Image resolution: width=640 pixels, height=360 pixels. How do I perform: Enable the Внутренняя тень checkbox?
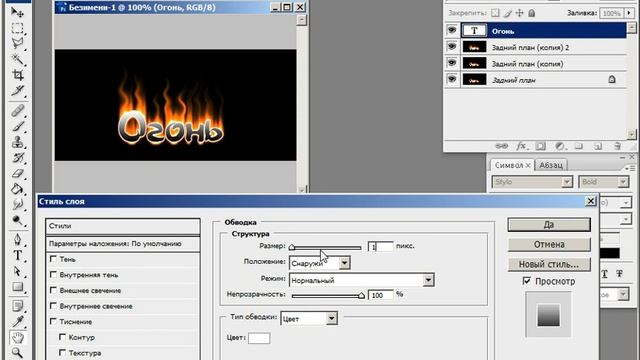[x=53, y=274]
